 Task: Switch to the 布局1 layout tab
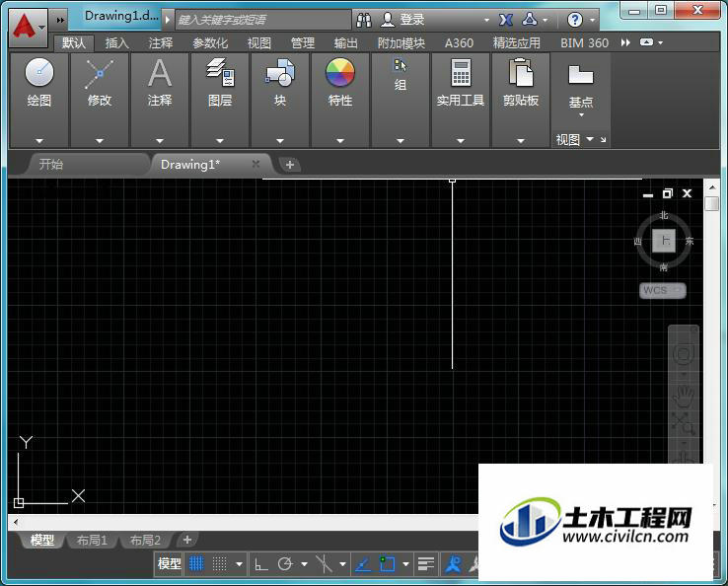click(x=92, y=540)
